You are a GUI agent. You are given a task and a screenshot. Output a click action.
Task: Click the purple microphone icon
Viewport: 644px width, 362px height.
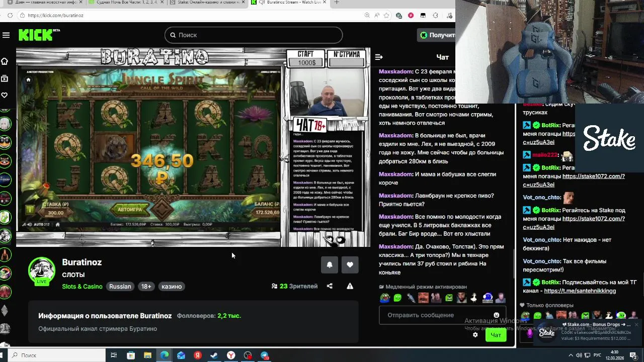pyautogui.click(x=529, y=333)
